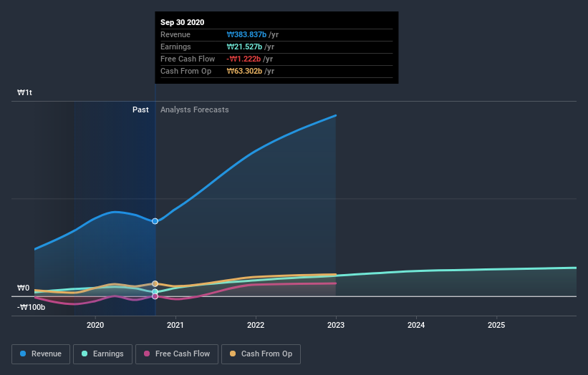
Task: Toggle the Cash From Op legend button
Action: 261,354
